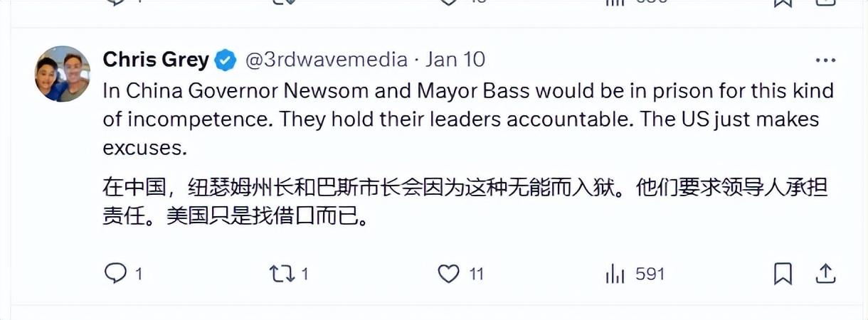Click the reply count 1 beside the bubble

click(139, 274)
